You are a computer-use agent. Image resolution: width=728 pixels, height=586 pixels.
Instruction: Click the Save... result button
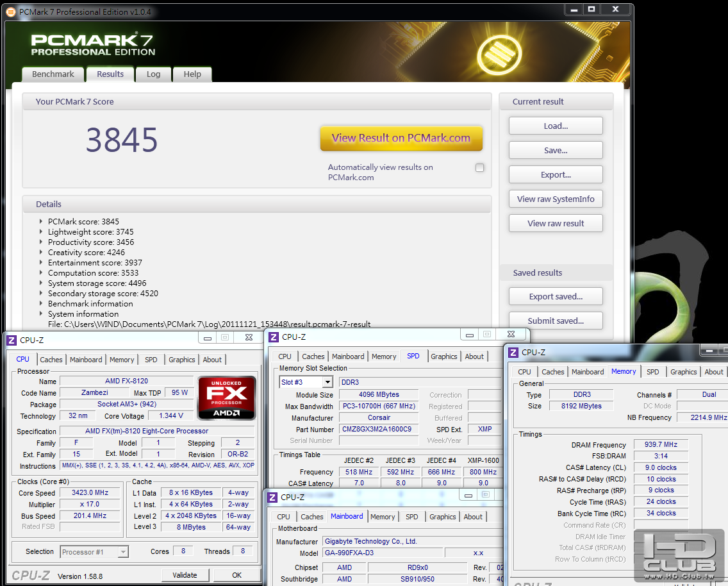[556, 151]
